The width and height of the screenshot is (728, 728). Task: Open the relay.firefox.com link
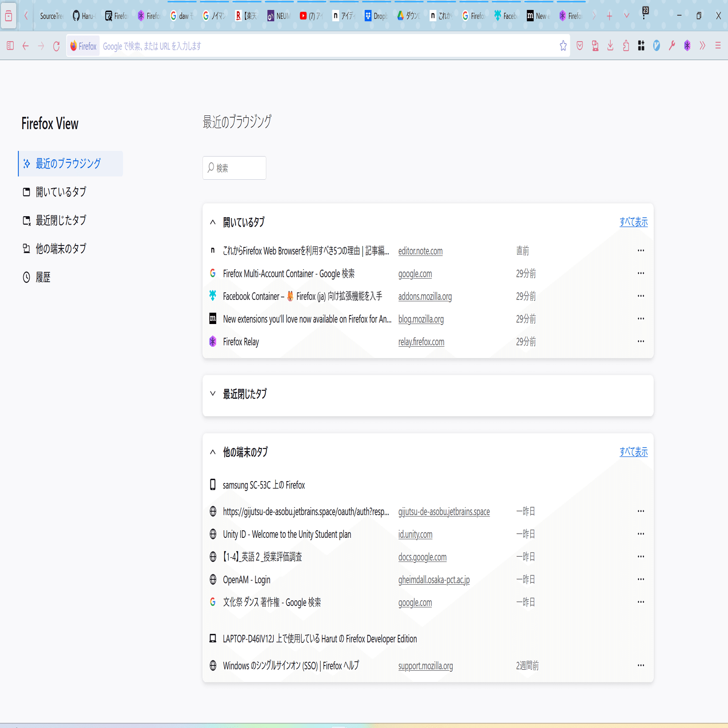(x=421, y=342)
